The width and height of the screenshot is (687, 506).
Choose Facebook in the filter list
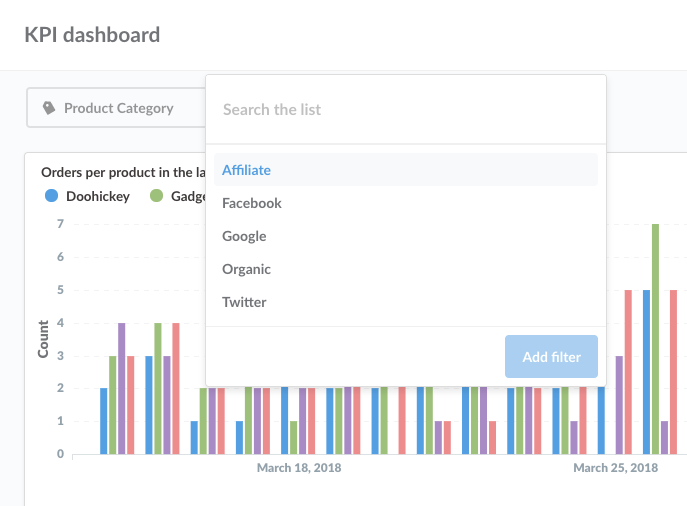point(252,203)
